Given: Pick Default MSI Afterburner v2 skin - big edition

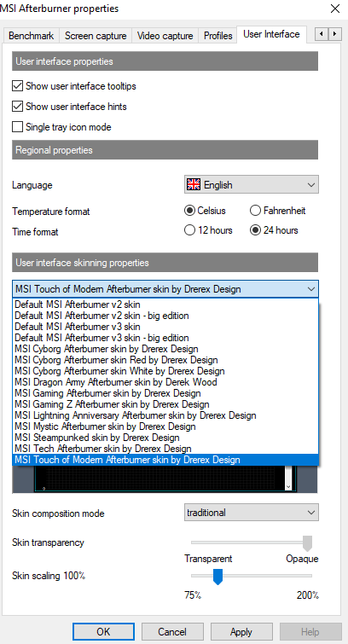Looking at the screenshot, I should click(165, 316).
